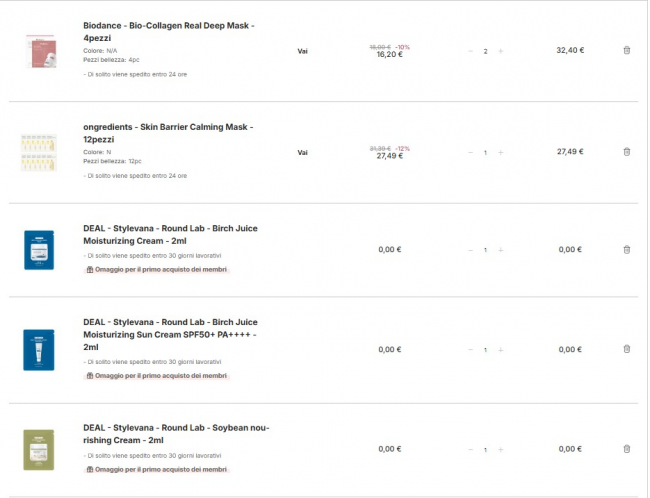Image resolution: width=650 pixels, height=498 pixels.
Task: Delete Biodance Bio-Collagen mask from cart
Action: [x=627, y=50]
